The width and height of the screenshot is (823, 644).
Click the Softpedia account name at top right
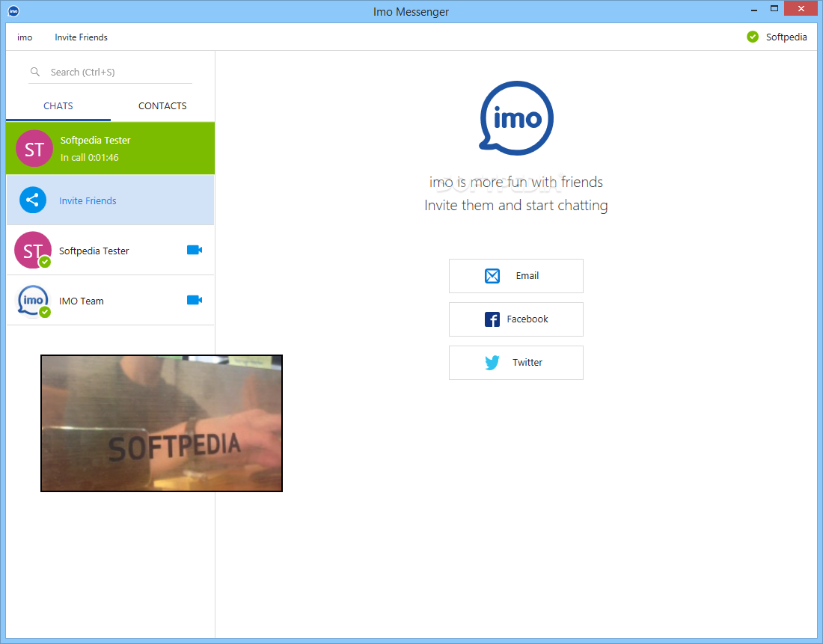(x=786, y=37)
